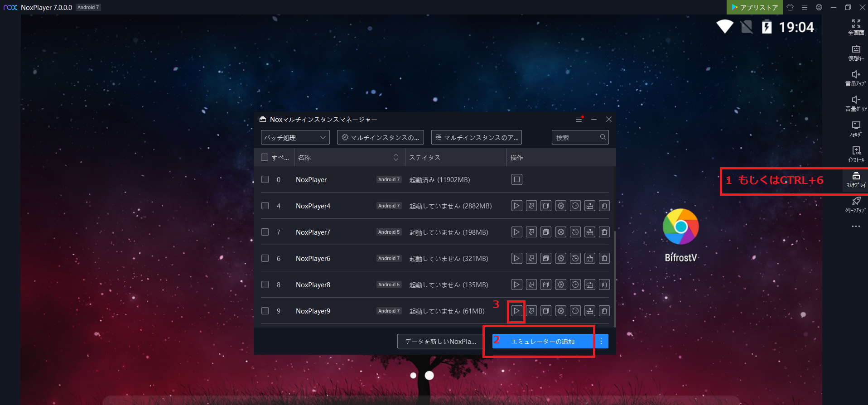Screen dimensions: 868x405
Task: Open the three-dot menu beside エミュレーターの追加
Action: [x=601, y=341]
